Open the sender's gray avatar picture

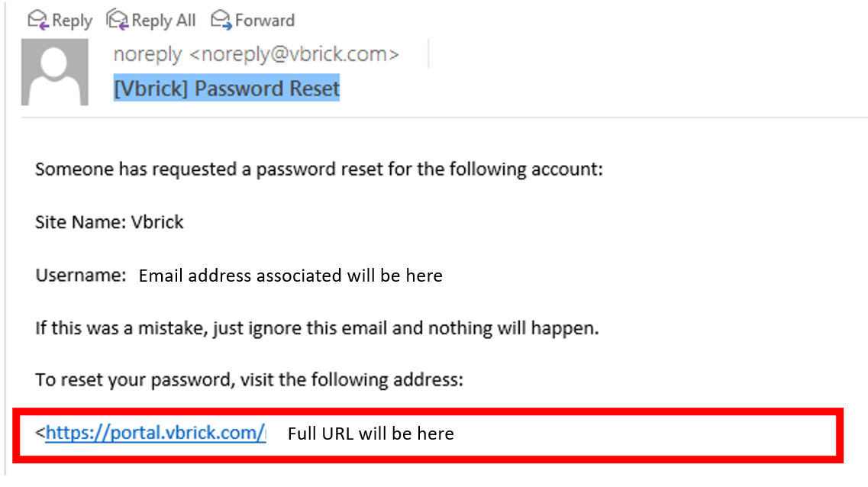point(55,72)
